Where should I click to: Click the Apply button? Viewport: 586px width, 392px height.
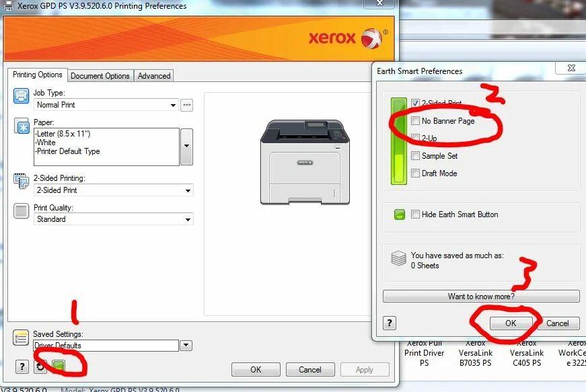point(365,370)
